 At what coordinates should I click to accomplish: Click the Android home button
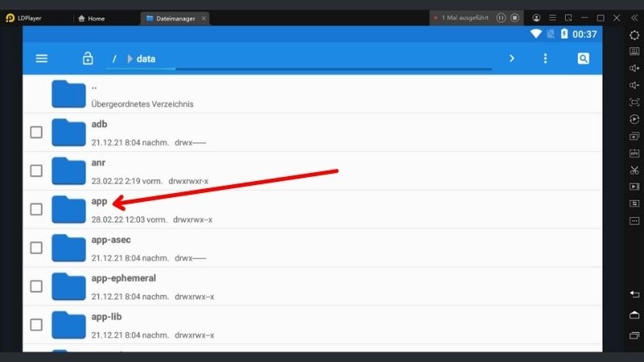(x=634, y=315)
